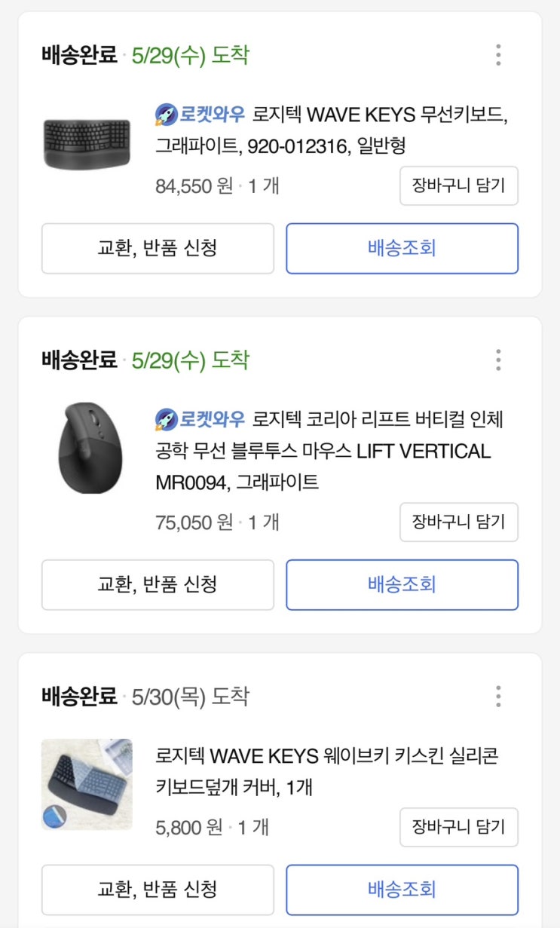Image resolution: width=560 pixels, height=928 pixels.
Task: Click the Rocket Wow badge on mouse order
Action: pos(200,419)
